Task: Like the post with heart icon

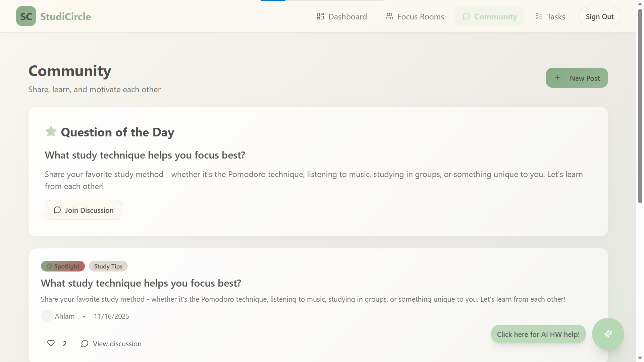Action: (x=51, y=343)
